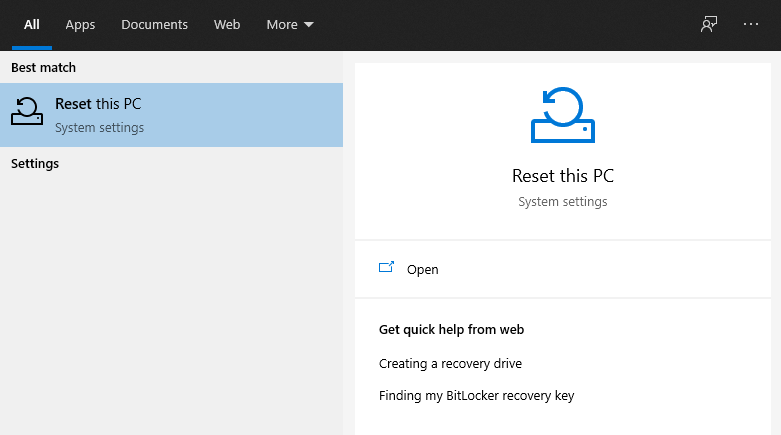The width and height of the screenshot is (781, 435).
Task: Expand the More filter dropdown
Action: click(x=290, y=24)
